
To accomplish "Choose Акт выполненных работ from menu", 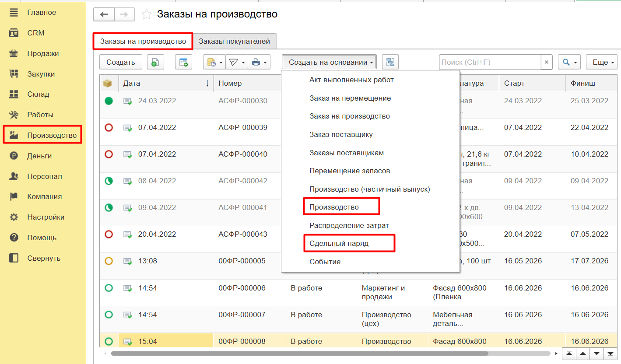I will click(351, 80).
